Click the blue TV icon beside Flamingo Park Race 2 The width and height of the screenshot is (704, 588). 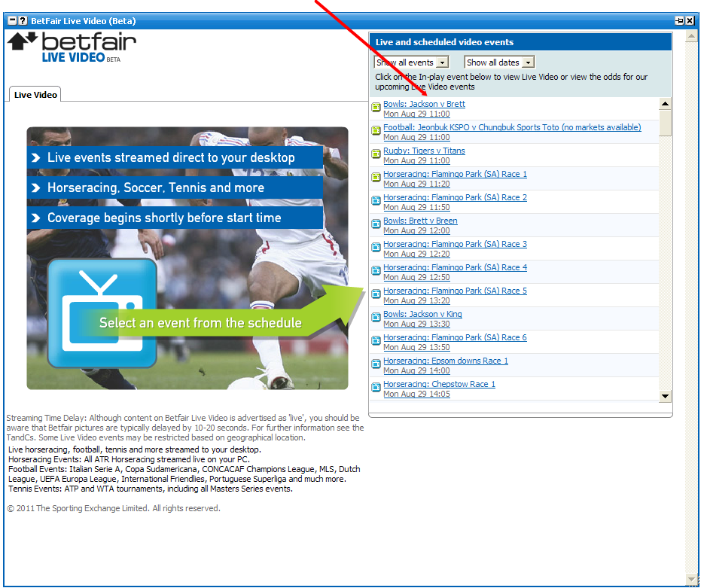pos(376,202)
